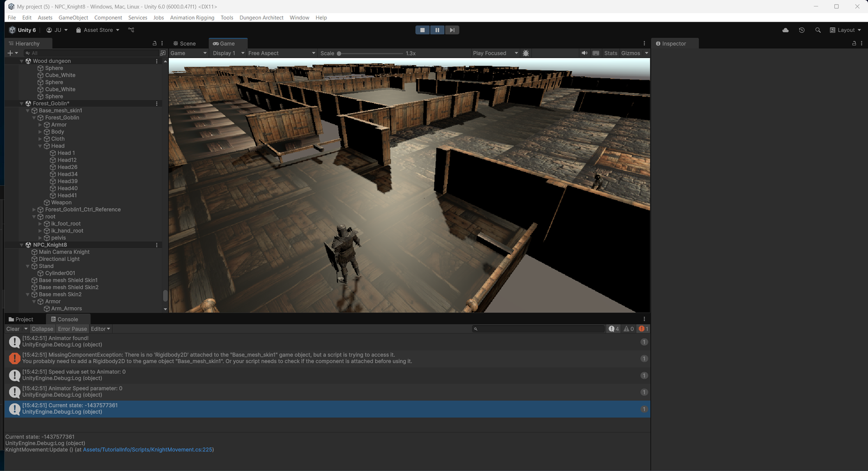Click the Pause button in the toolbar

coord(437,30)
